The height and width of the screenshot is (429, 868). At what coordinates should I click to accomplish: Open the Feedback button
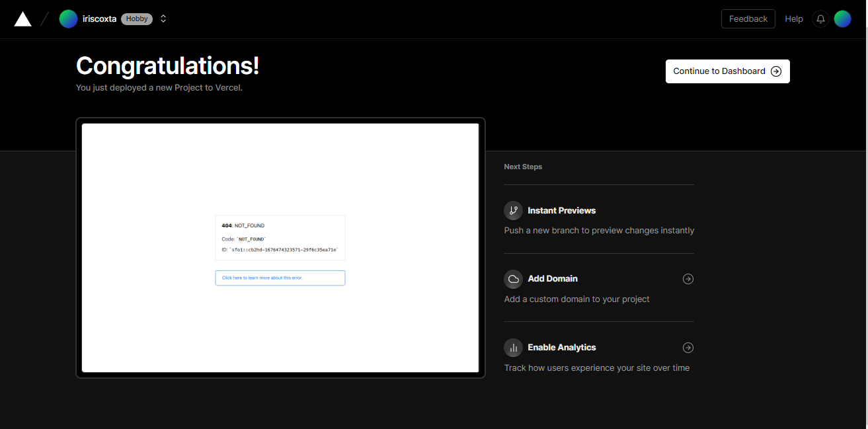click(x=748, y=19)
